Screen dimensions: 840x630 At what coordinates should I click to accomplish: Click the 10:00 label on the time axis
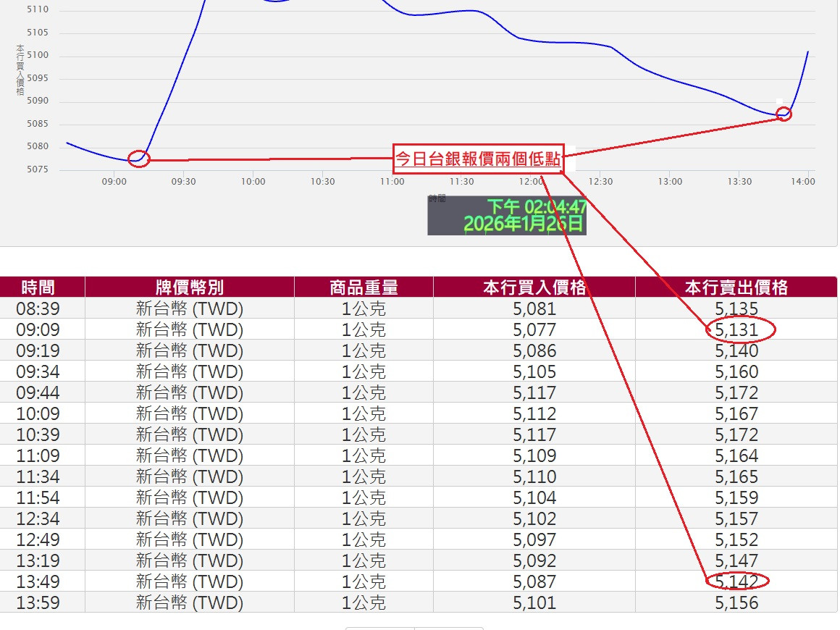click(253, 182)
